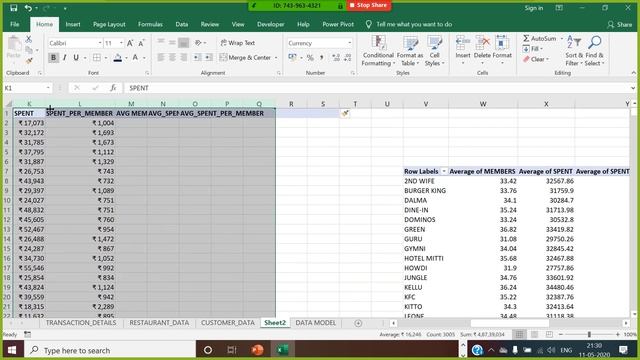Click Sign in
The width and height of the screenshot is (640, 360).
pos(533,8)
